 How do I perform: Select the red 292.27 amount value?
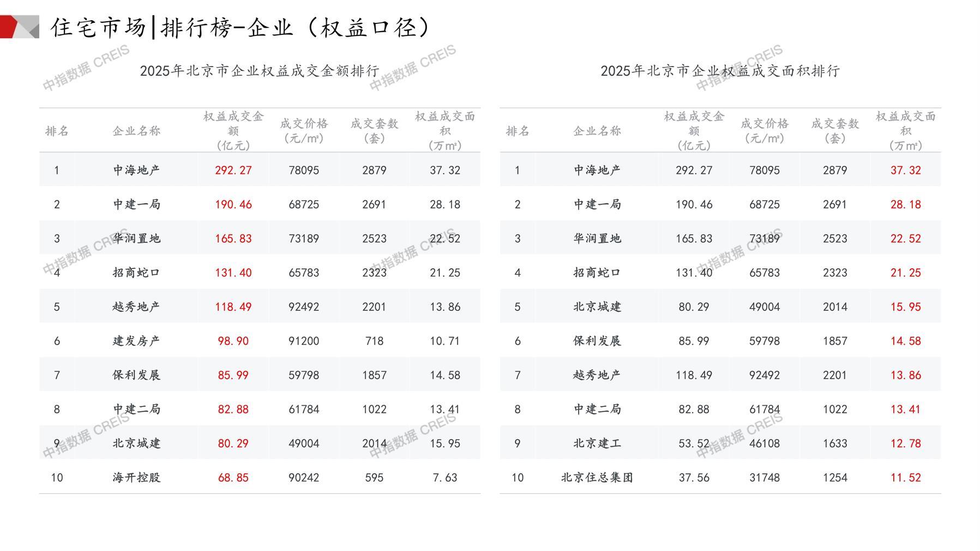[x=233, y=170]
